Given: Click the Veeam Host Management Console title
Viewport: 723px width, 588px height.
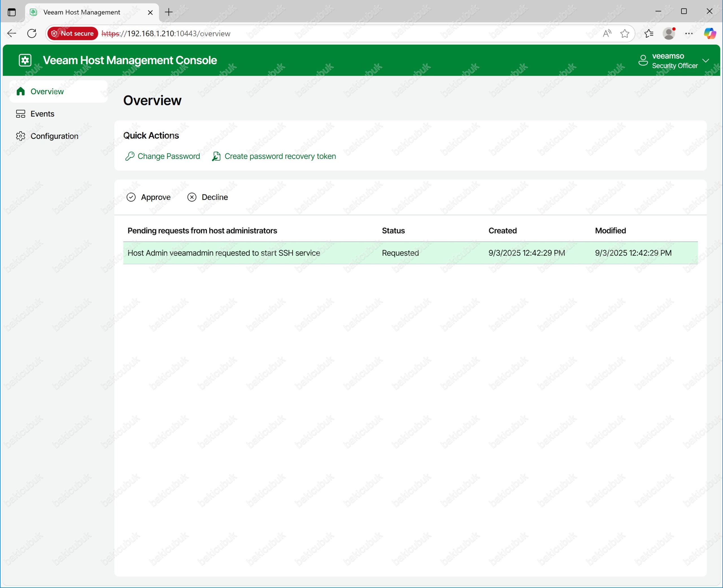Looking at the screenshot, I should click(130, 60).
